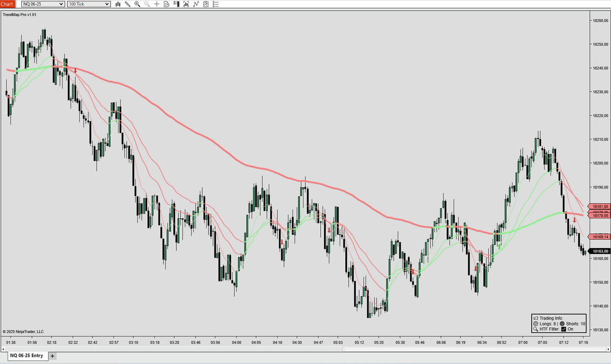
Task: Click the Shorts circle indicator
Action: [x=562, y=323]
